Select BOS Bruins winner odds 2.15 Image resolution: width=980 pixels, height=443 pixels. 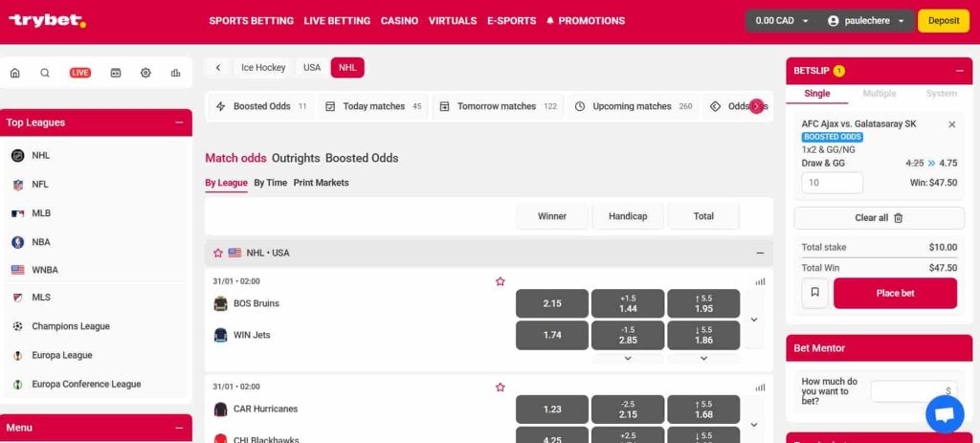552,303
